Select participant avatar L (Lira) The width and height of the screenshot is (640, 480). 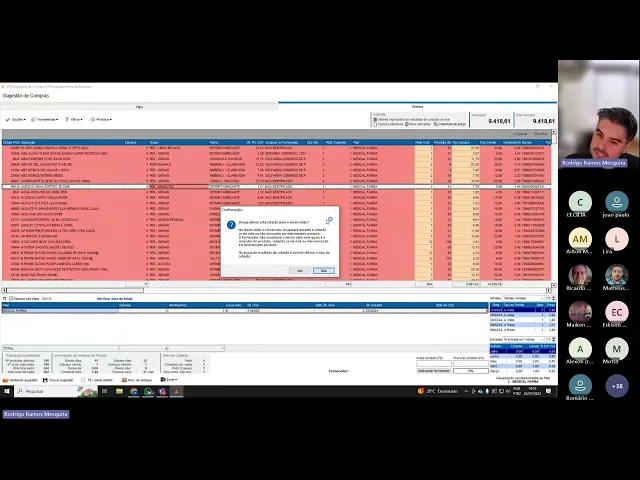coord(617,239)
